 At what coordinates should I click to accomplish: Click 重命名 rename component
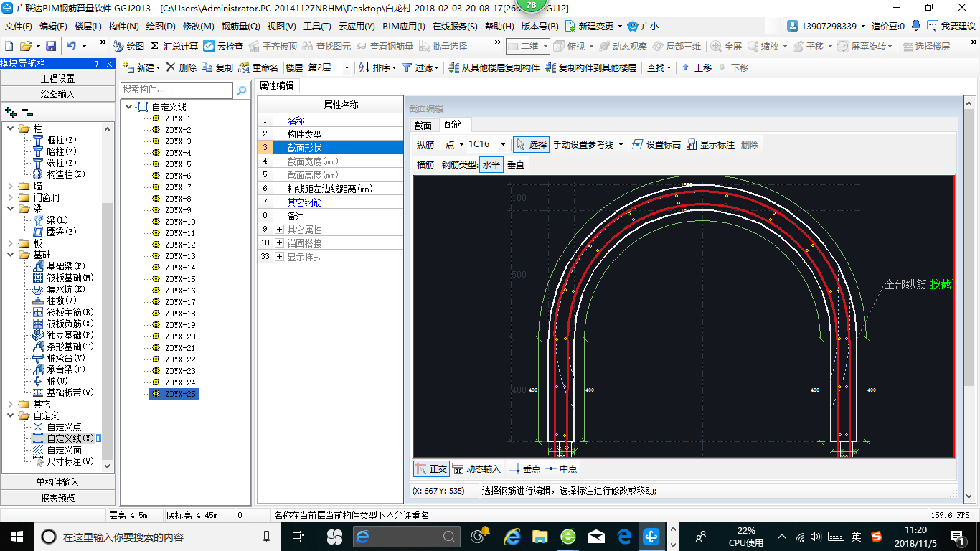point(258,67)
